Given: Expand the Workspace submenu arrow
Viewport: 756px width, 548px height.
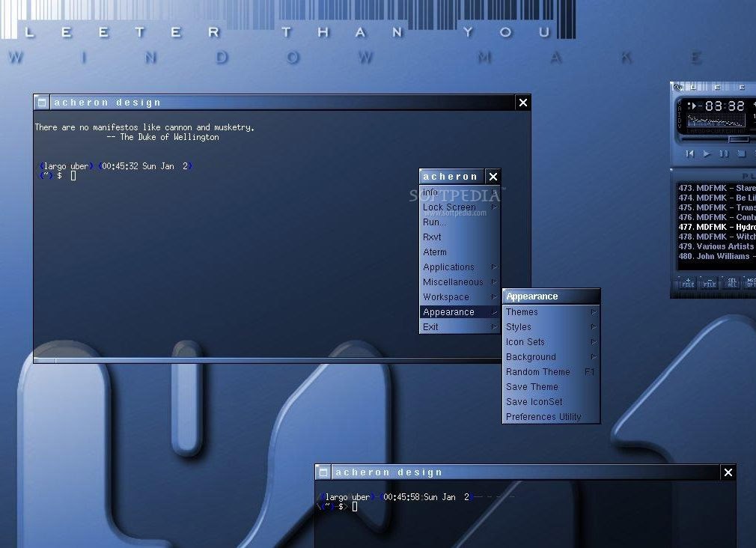Looking at the screenshot, I should [x=494, y=296].
